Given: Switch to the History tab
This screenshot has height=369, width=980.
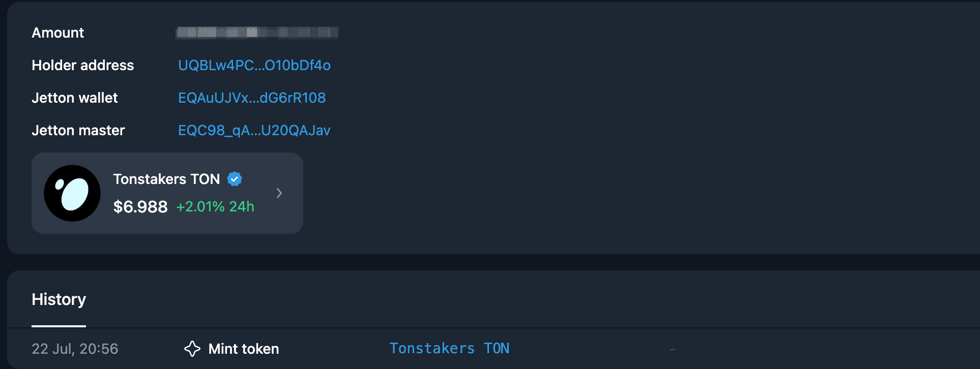Looking at the screenshot, I should (x=59, y=299).
